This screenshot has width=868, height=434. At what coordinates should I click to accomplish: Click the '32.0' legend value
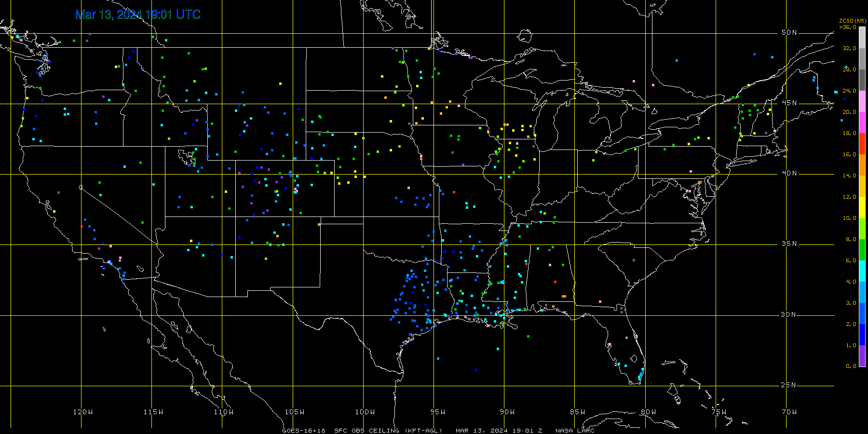[x=849, y=48]
